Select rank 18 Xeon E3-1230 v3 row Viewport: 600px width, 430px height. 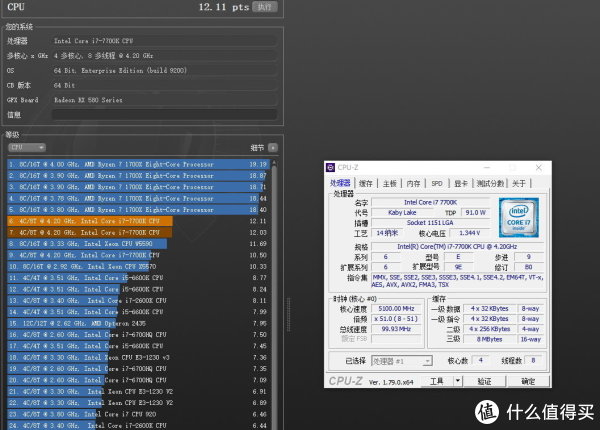[x=139, y=357]
